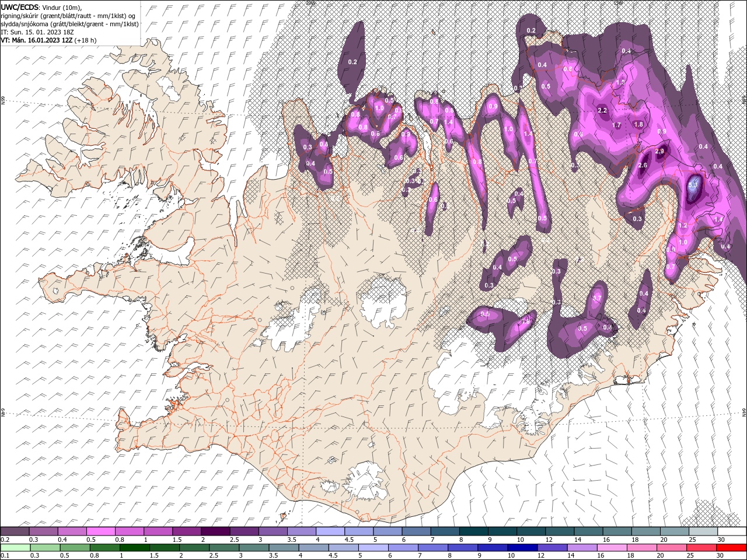Click the light lavender 4 mm snow swatch
Screen dimensions: 747x560
(330, 531)
